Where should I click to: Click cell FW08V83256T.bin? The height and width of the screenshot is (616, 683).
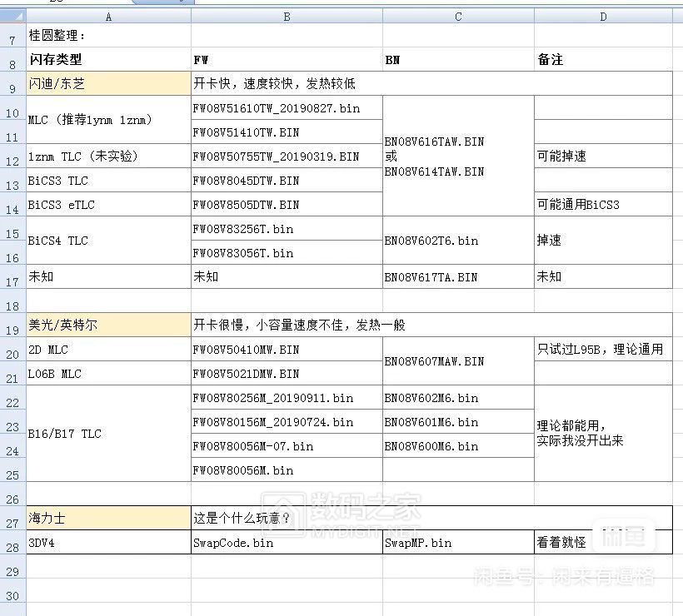pyautogui.click(x=287, y=229)
